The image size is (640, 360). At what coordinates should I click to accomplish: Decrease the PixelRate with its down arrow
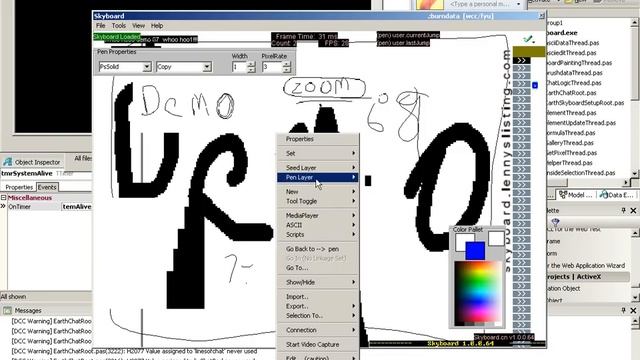point(287,70)
